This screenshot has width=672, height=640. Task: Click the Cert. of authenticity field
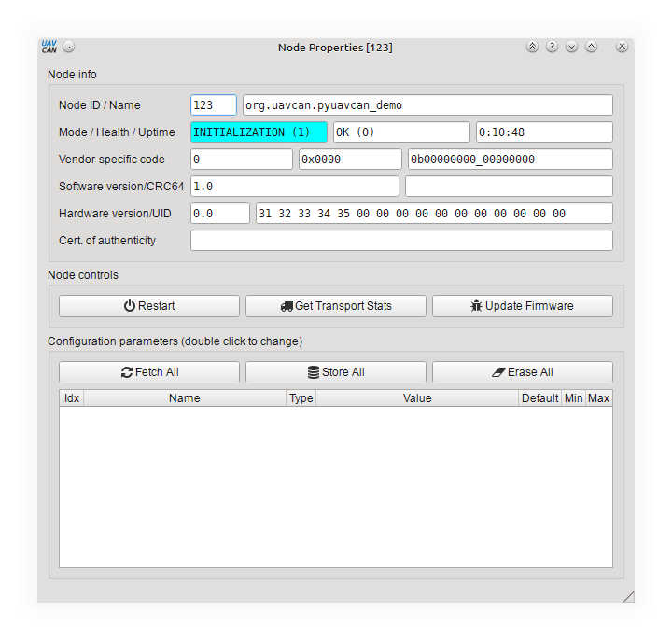[401, 240]
